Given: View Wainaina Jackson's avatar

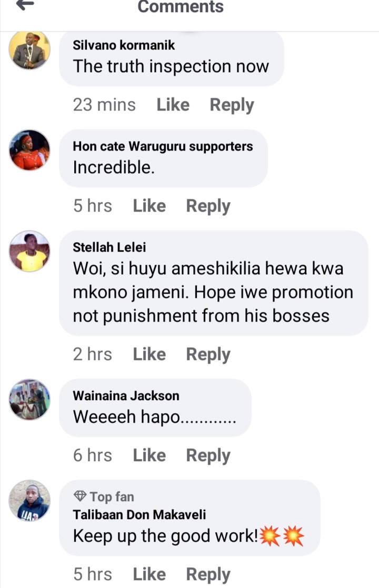Looking at the screenshot, I should [29, 400].
